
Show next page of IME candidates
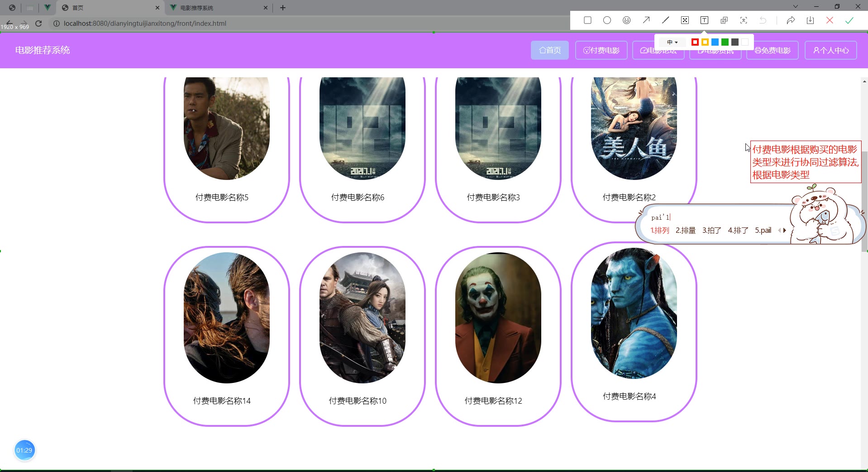click(x=785, y=231)
